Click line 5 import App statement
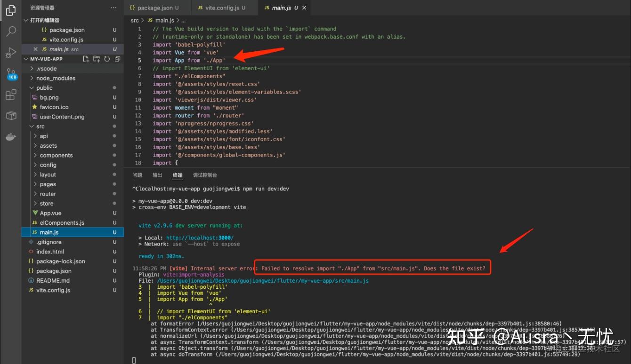 point(188,60)
